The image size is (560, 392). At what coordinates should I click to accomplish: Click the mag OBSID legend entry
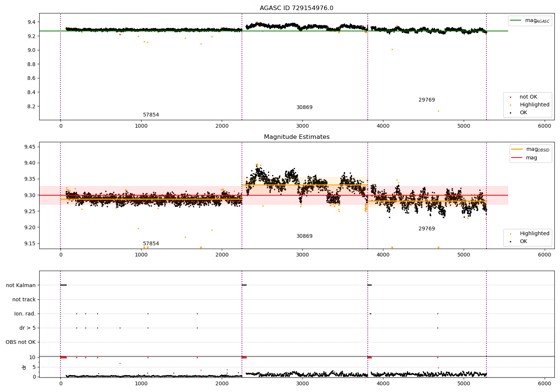tap(530, 149)
